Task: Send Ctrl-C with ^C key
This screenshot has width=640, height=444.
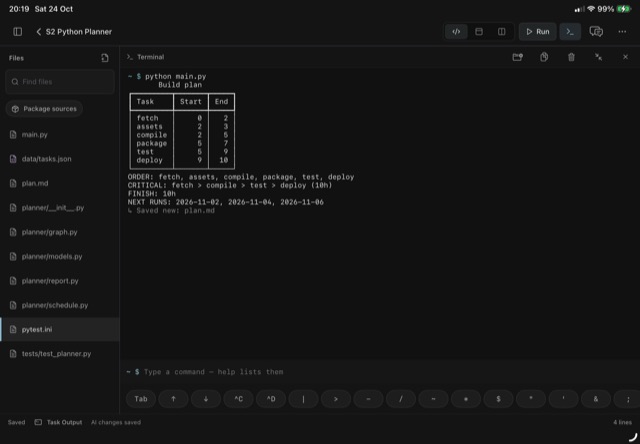Action: tap(238, 399)
